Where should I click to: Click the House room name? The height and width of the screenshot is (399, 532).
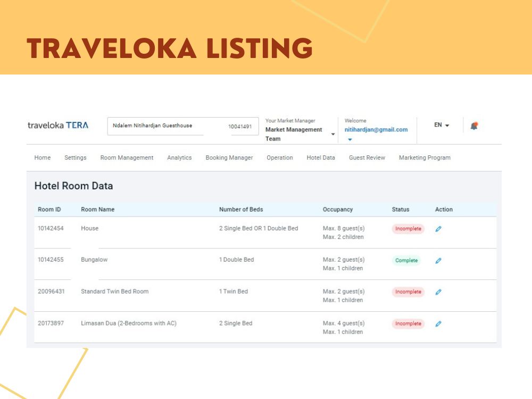(x=89, y=228)
